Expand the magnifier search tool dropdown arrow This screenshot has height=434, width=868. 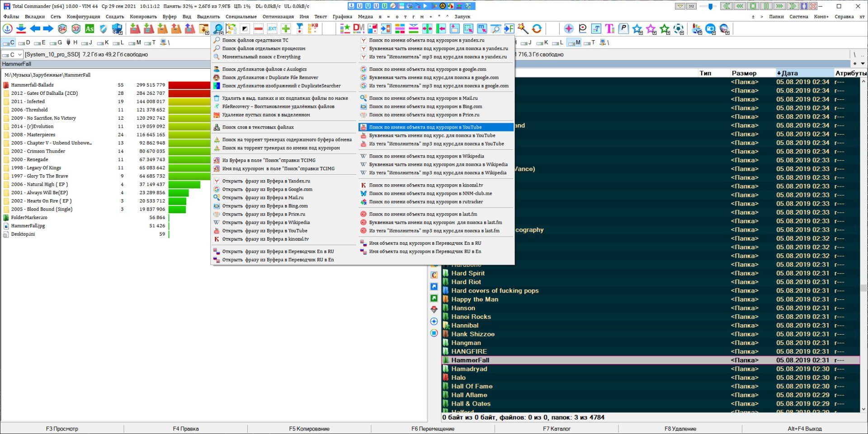tap(222, 33)
